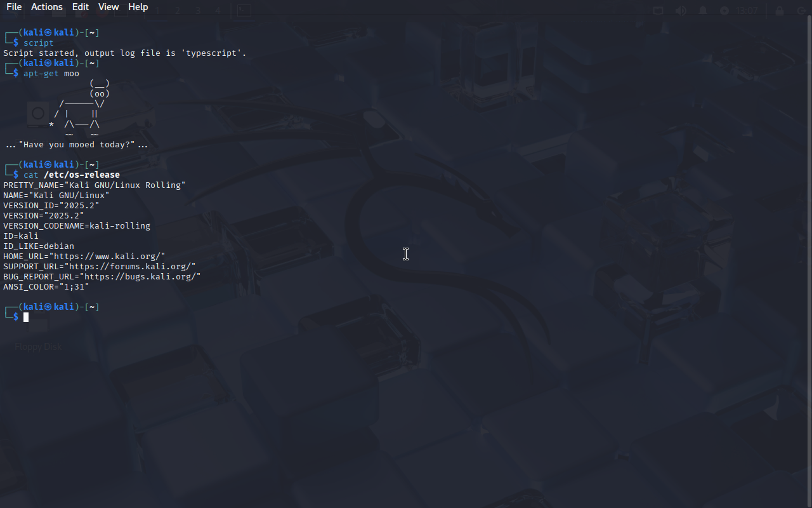Click the "cat /etc/os-release" command text

pyautogui.click(x=72, y=175)
